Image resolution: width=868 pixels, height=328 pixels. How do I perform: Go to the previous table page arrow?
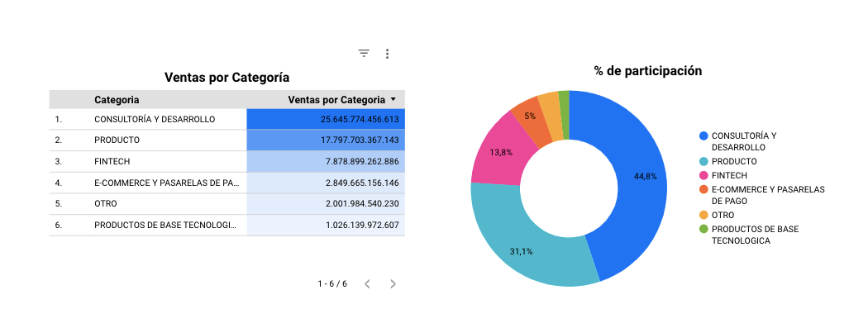point(367,283)
